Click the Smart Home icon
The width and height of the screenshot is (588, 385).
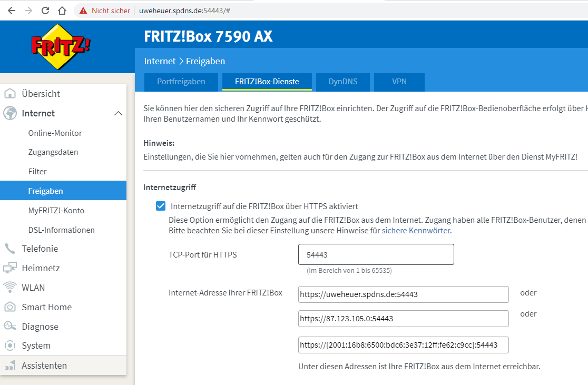[10, 307]
